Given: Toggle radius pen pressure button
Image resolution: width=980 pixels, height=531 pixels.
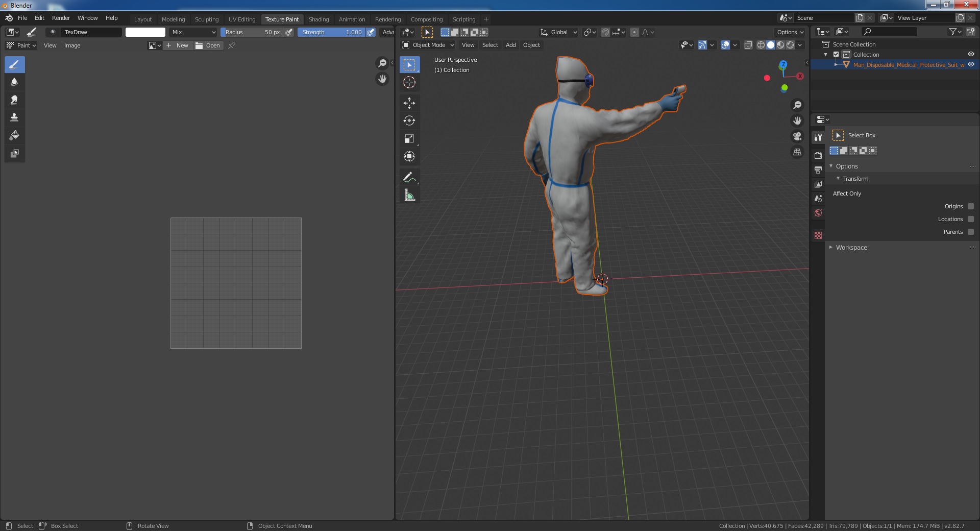Looking at the screenshot, I should tap(289, 32).
